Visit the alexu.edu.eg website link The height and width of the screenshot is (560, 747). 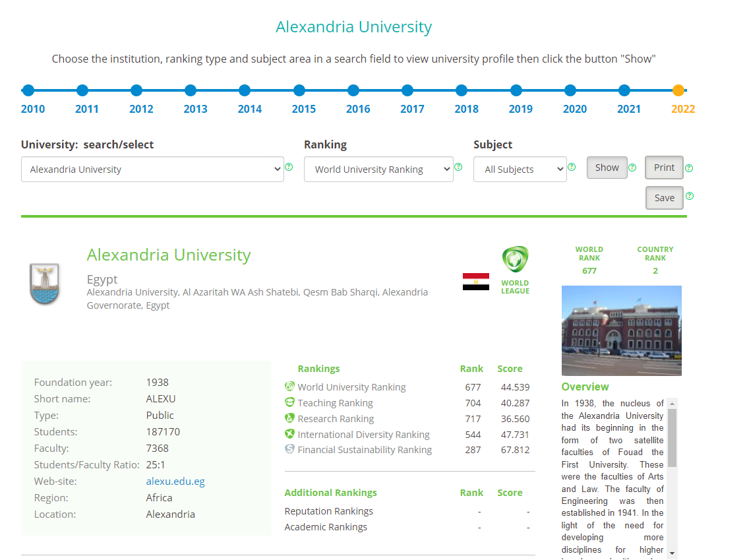click(175, 482)
